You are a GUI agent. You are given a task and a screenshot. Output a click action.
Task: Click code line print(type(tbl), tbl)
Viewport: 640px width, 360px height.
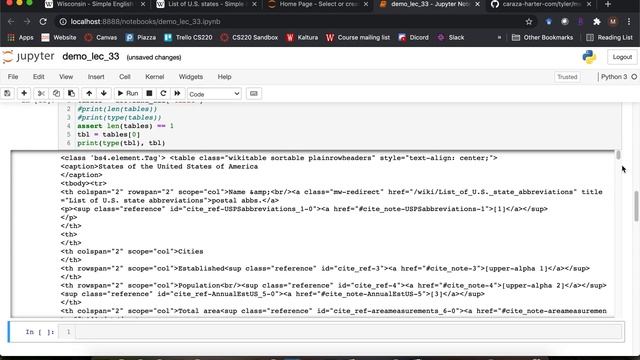(121, 143)
